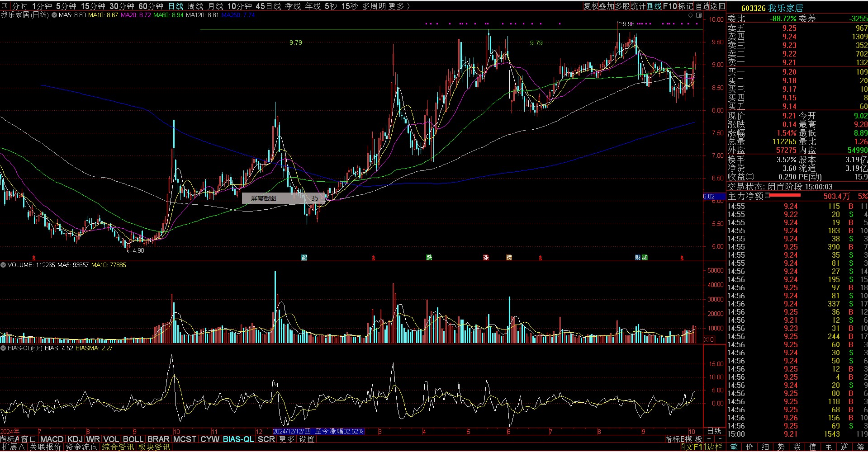The width and height of the screenshot is (868, 452).
Task: Open the 资金流向 tab
Action: coord(82,447)
